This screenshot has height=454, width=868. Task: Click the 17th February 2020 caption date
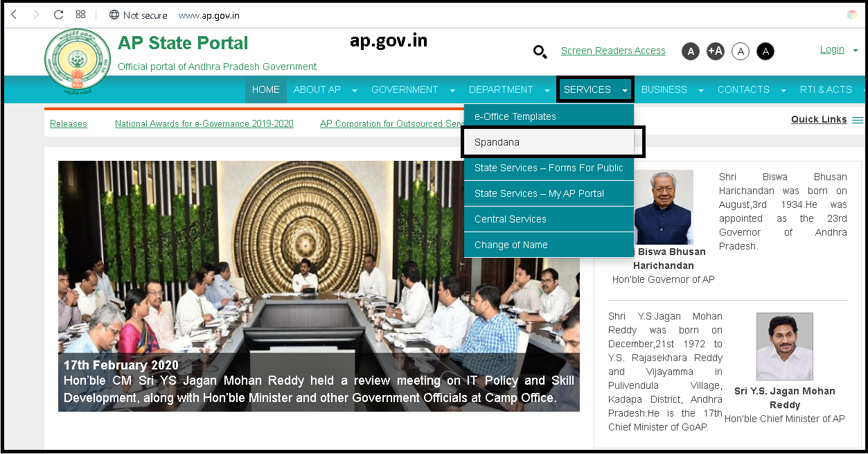[x=121, y=365]
